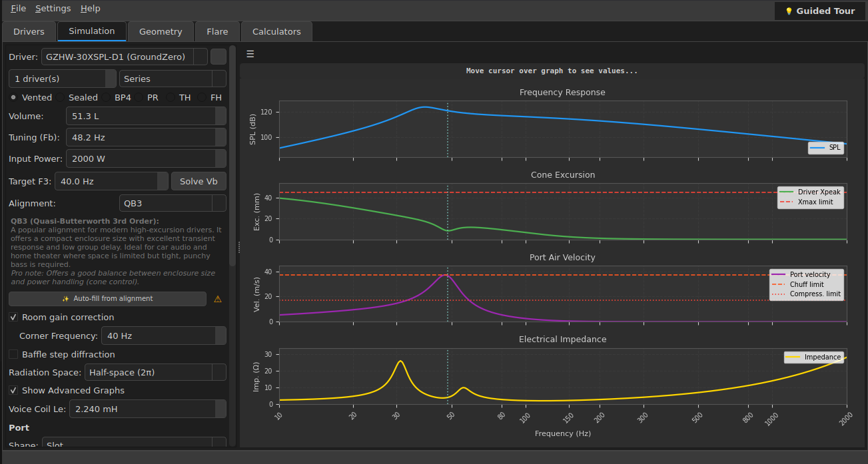Viewport: 868px width, 464px height.
Task: Click Auto-fill from alignment button
Action: tap(107, 299)
